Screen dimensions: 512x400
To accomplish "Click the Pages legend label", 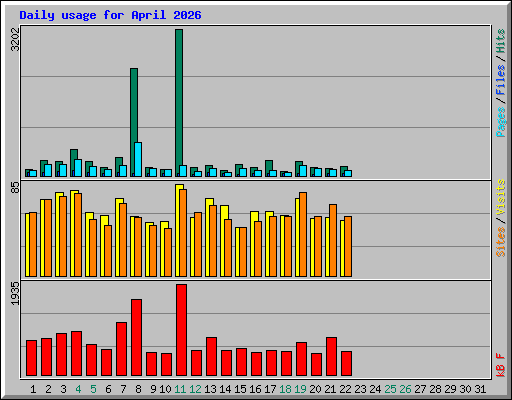I will click(500, 122).
